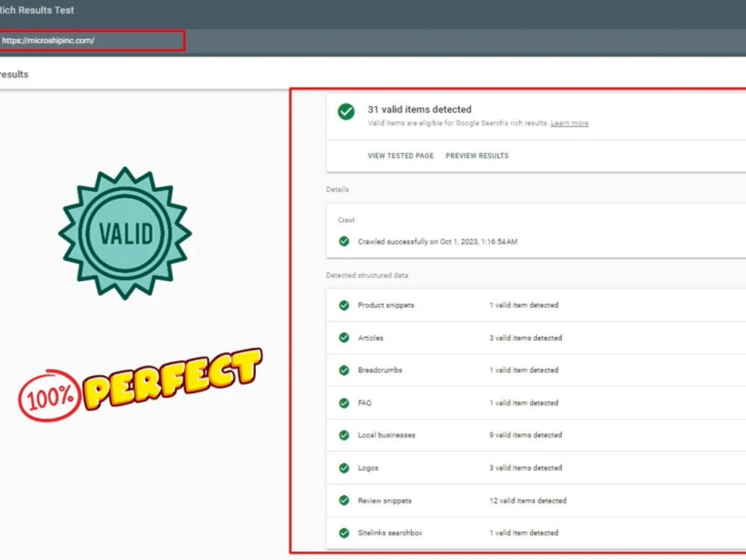This screenshot has width=746, height=560.
Task: Open the Articles row label
Action: click(370, 338)
